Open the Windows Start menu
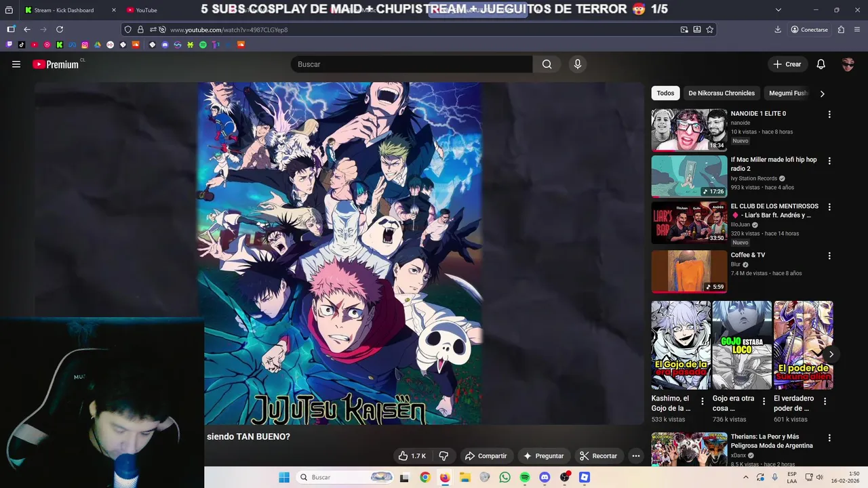 [x=284, y=477]
